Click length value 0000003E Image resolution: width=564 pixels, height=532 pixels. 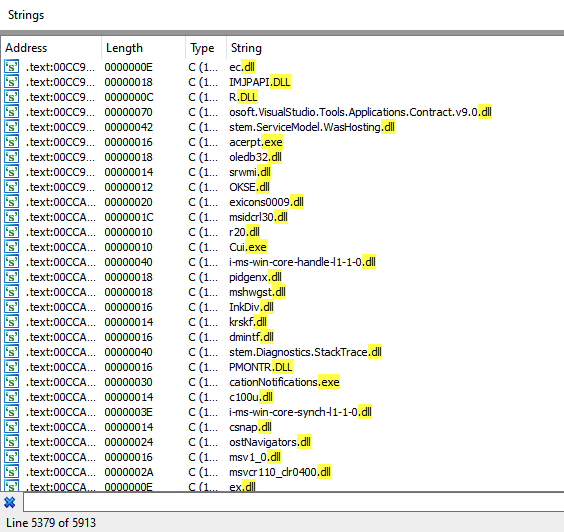[128, 412]
